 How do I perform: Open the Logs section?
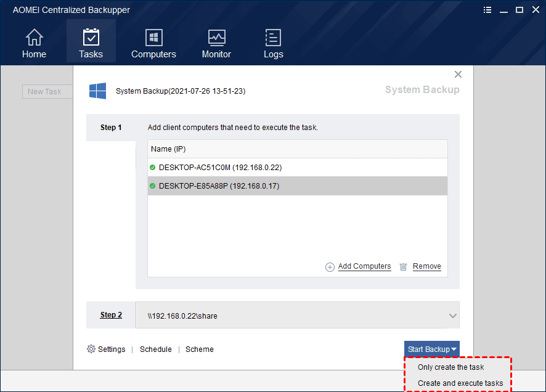click(274, 43)
